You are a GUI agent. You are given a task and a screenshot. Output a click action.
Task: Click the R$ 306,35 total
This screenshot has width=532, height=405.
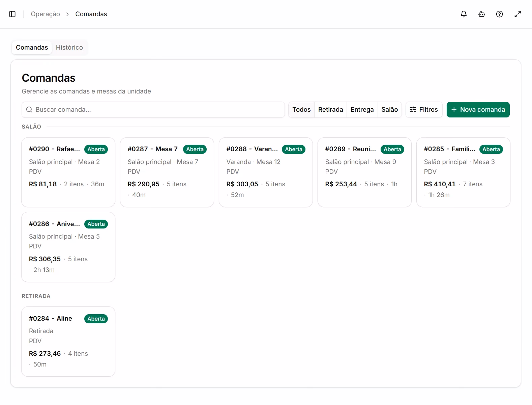(45, 259)
